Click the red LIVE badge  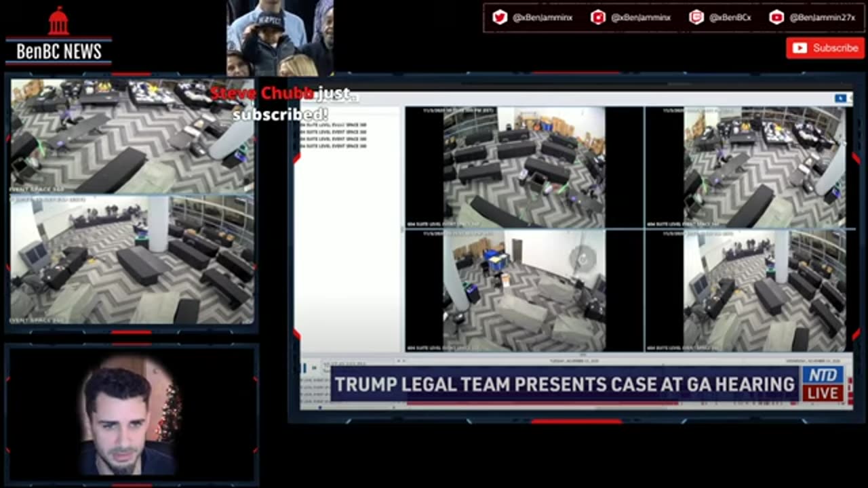823,393
